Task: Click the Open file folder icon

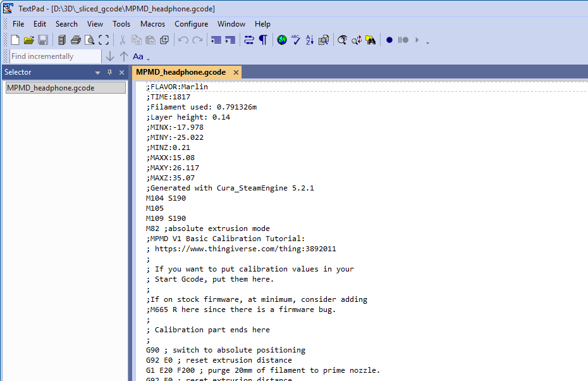Action: tap(29, 40)
